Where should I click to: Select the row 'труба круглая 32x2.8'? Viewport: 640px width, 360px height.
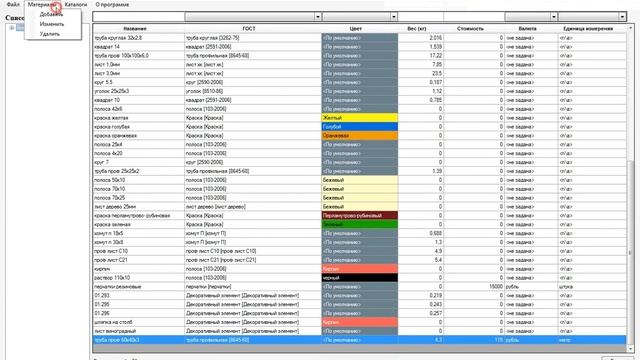[360, 38]
